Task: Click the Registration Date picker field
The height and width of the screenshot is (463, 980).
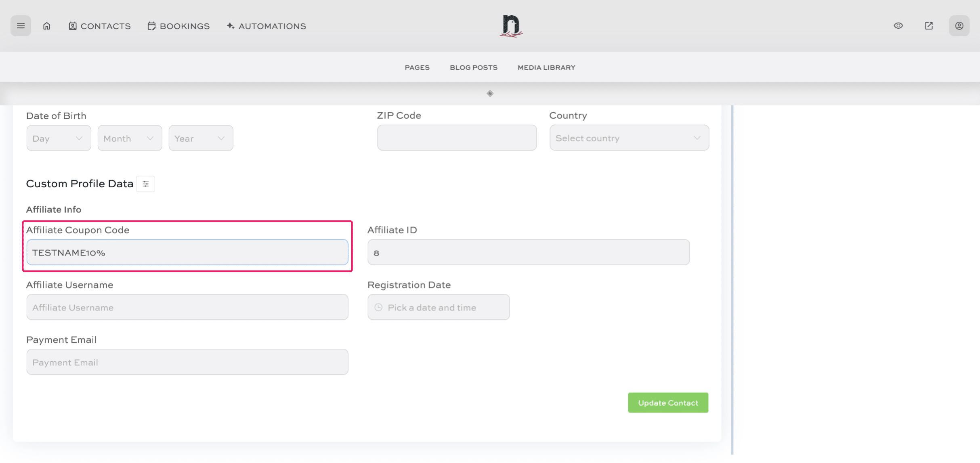Action: [x=439, y=308]
